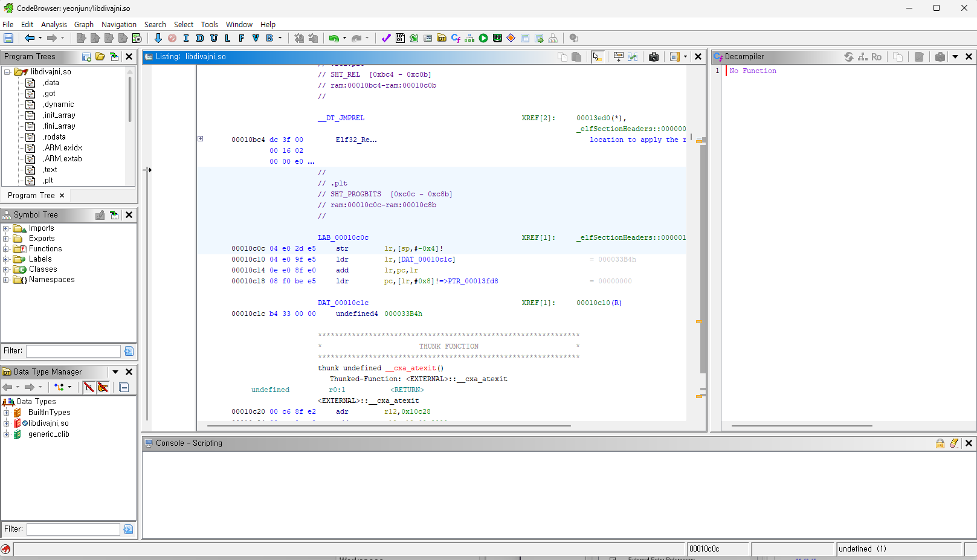Click the Next Bookmark 'B' navigation icon

tap(269, 38)
